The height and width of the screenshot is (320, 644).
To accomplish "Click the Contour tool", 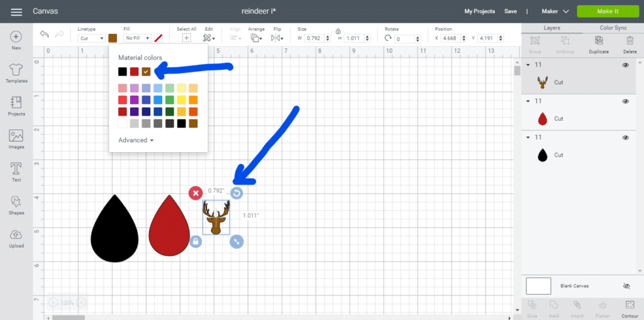I will [x=629, y=305].
